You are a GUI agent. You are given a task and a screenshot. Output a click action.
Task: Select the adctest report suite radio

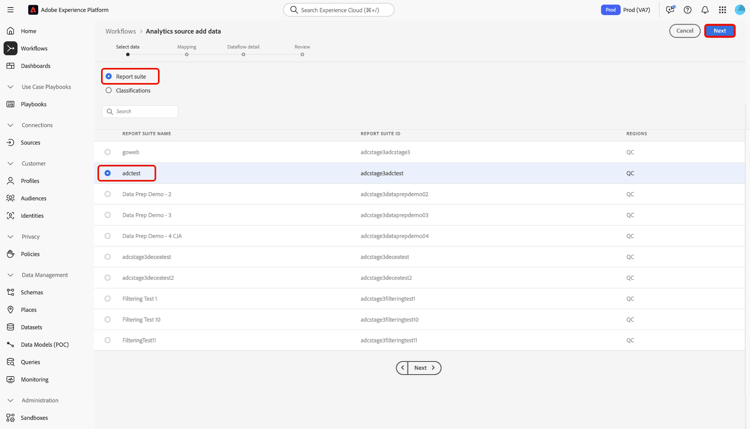(108, 173)
